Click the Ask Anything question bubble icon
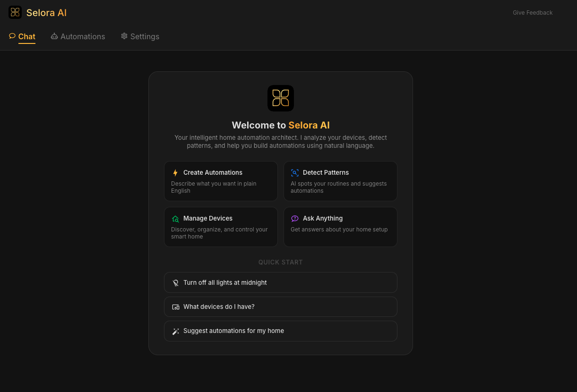The width and height of the screenshot is (577, 392). tap(295, 219)
